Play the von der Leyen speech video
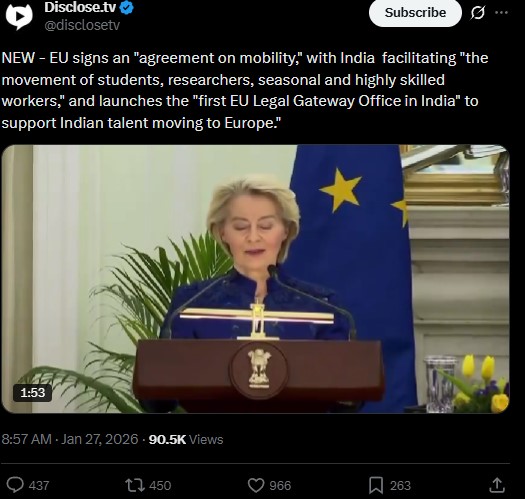The height and width of the screenshot is (499, 525). 255,279
